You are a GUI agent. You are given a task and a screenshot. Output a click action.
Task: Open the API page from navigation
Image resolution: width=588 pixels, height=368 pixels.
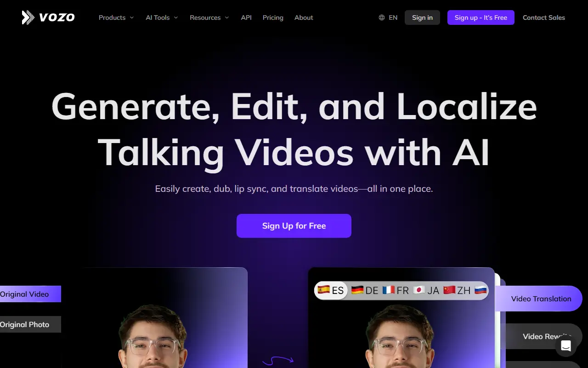[x=246, y=17]
